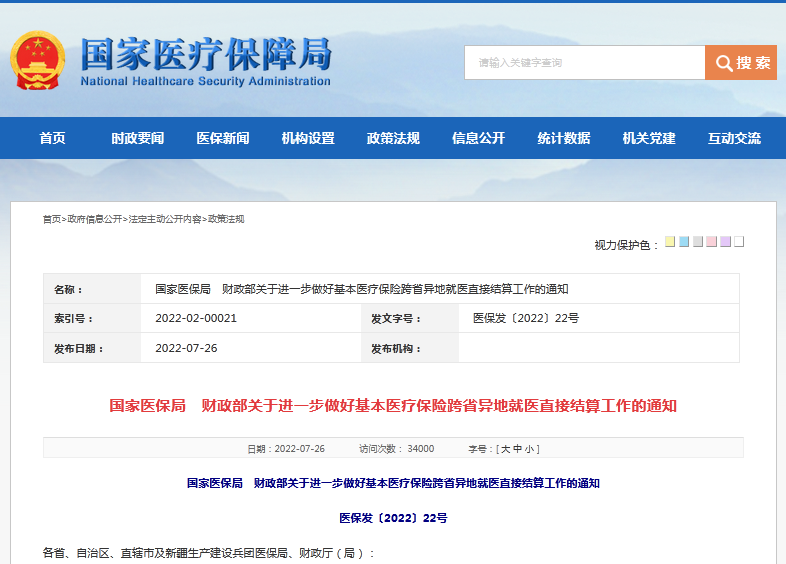Click the document number 医保发〔2022〕22号 in the table
The image size is (786, 564).
[526, 318]
